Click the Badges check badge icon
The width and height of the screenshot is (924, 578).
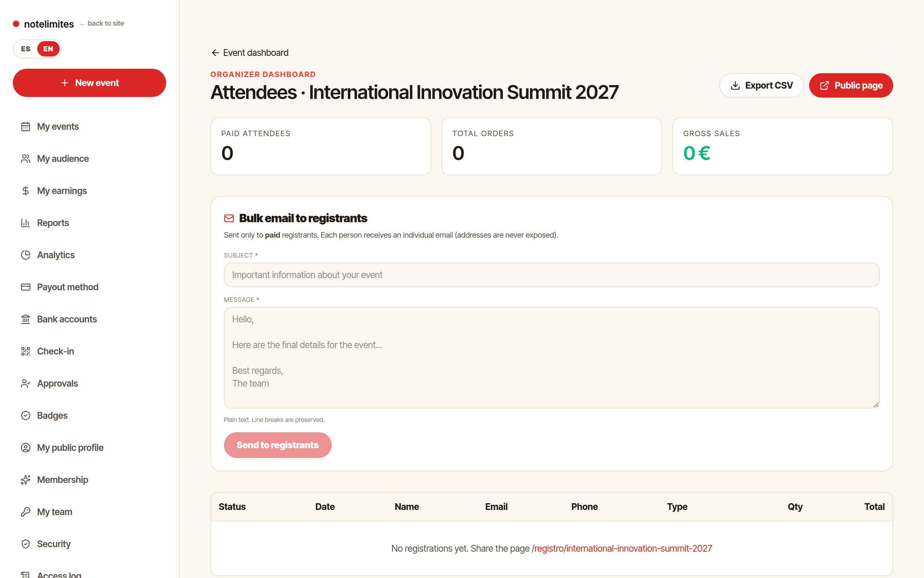tap(26, 416)
